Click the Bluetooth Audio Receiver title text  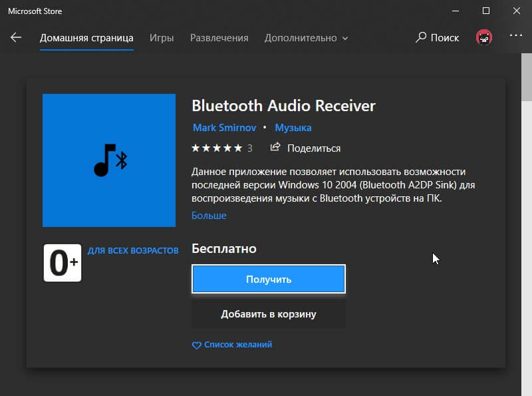coord(284,106)
